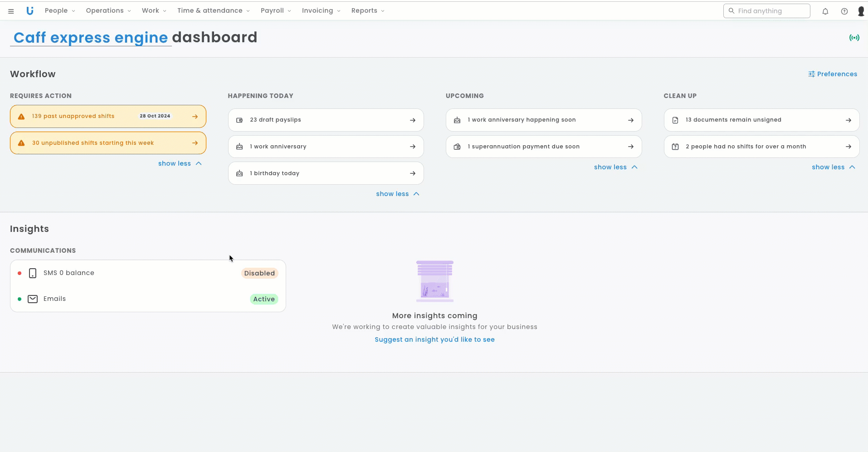Click the green live broadcast status icon
Viewport: 868px width, 452px height.
point(854,38)
